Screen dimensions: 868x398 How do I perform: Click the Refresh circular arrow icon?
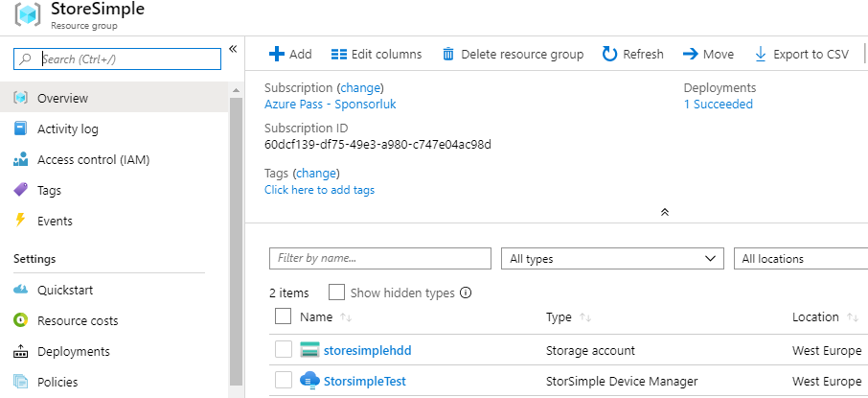pos(609,54)
